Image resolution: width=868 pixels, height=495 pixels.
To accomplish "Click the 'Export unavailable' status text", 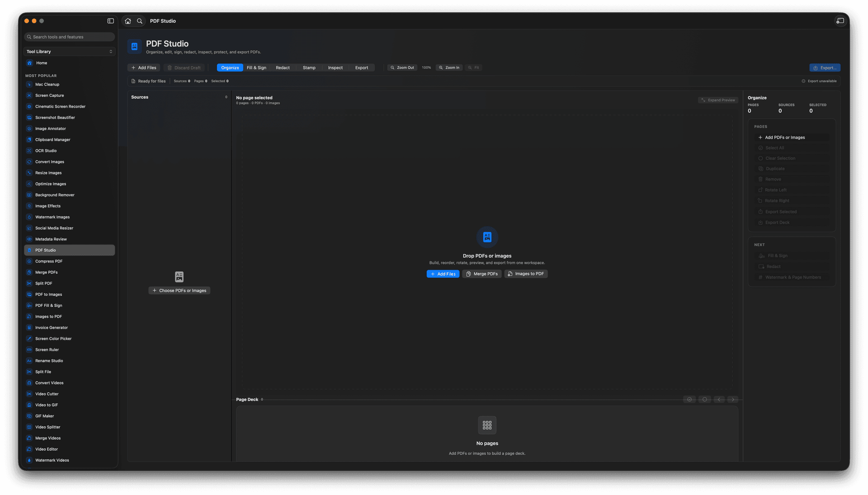I will (822, 81).
